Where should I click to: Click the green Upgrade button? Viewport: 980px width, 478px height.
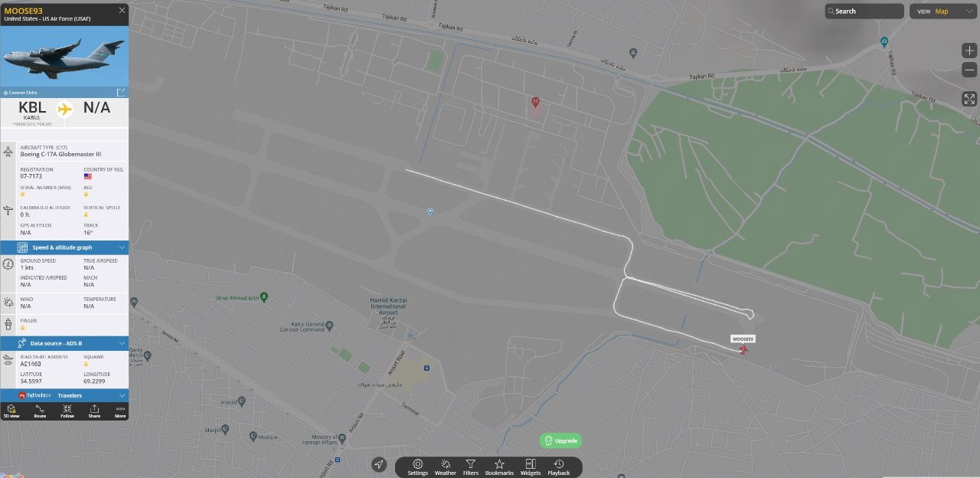tap(560, 440)
